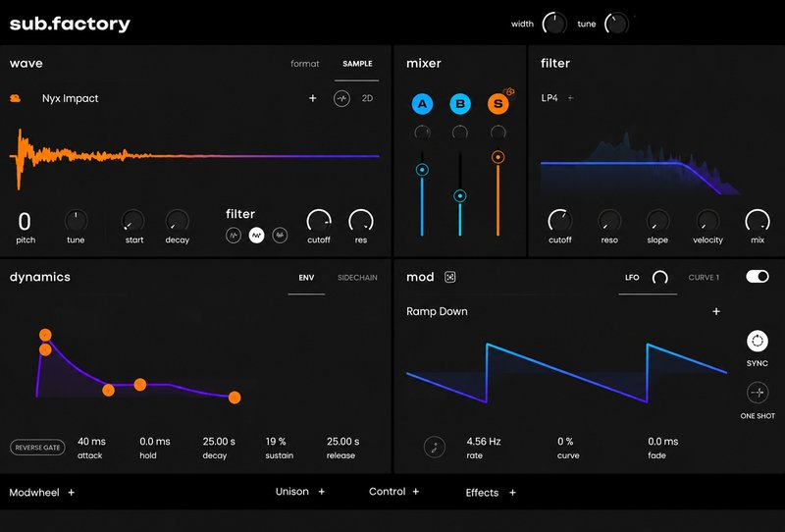Switch to the CURVE 1 tab

pyautogui.click(x=704, y=278)
